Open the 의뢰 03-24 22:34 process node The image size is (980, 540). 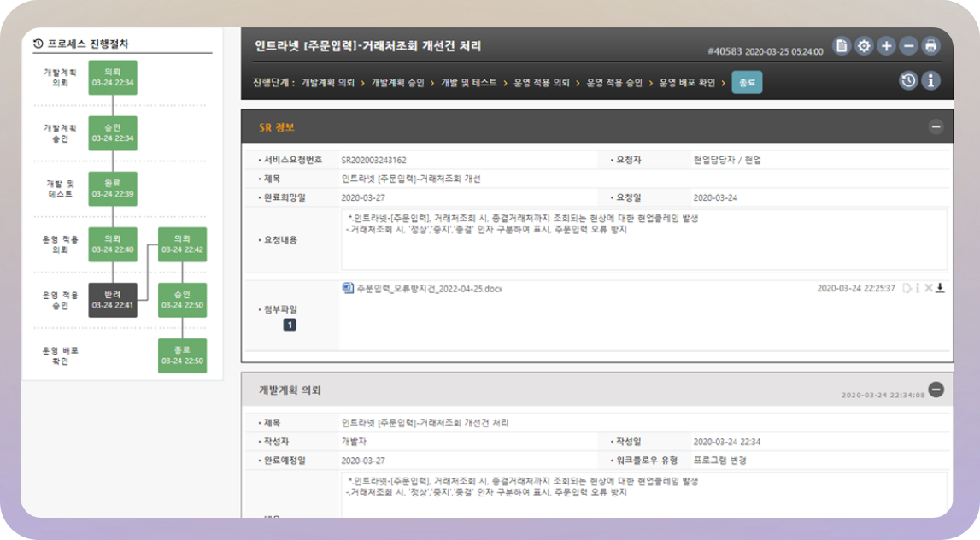tap(113, 78)
